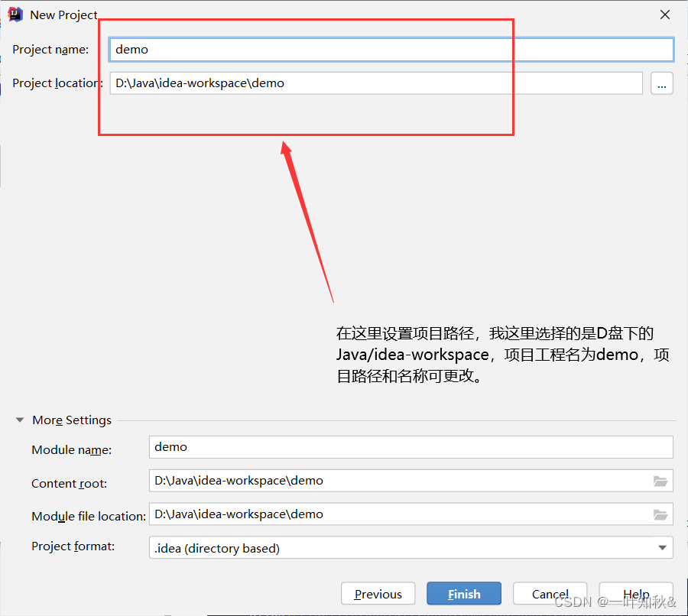The width and height of the screenshot is (688, 616).
Task: Collapse the More Settings section
Action: coord(20,420)
